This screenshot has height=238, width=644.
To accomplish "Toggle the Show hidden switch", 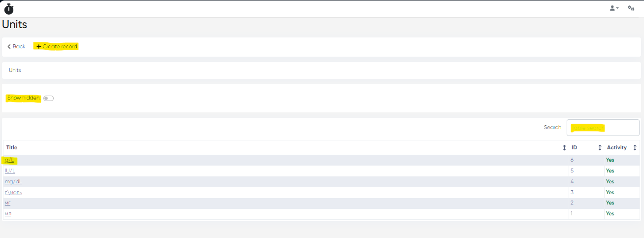I will point(48,98).
